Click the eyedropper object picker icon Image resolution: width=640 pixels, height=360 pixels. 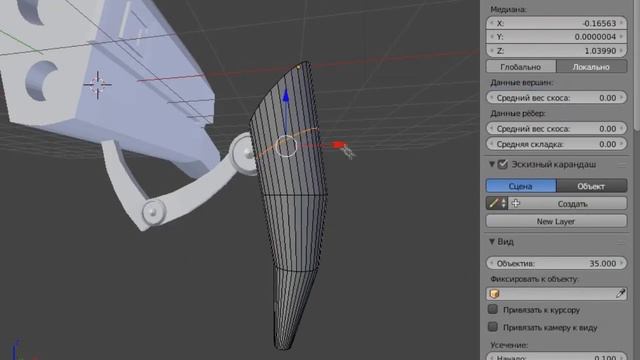coord(620,293)
